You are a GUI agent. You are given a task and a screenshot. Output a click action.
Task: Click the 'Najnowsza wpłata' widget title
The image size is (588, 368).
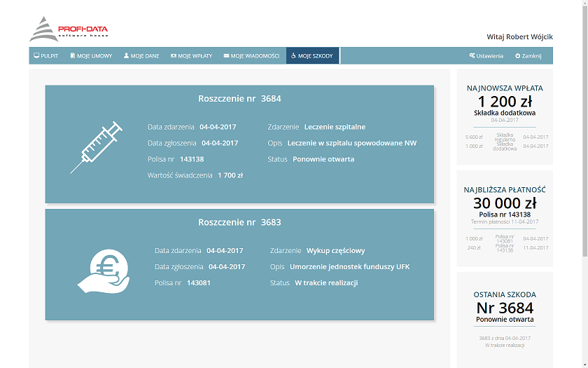coord(505,88)
